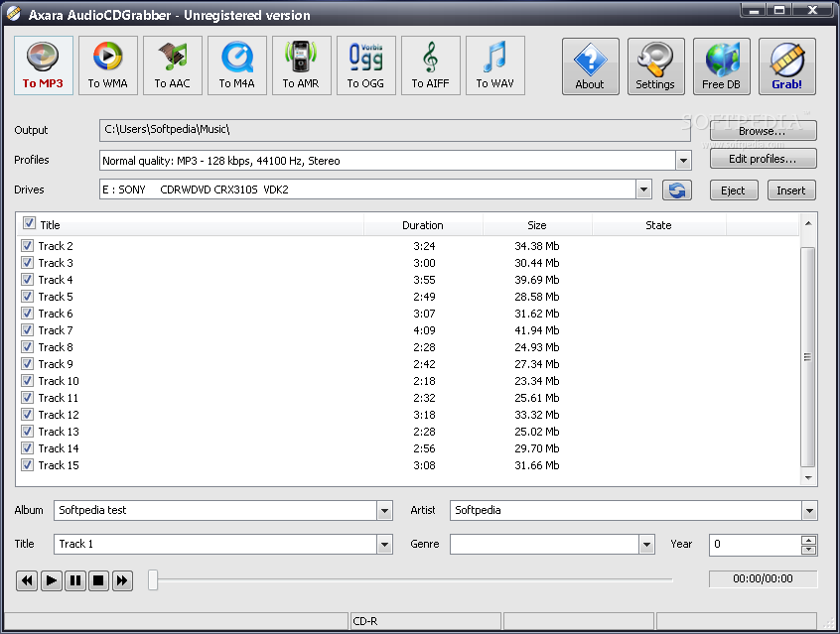Uncheck Track 7
840x634 pixels.
[28, 330]
